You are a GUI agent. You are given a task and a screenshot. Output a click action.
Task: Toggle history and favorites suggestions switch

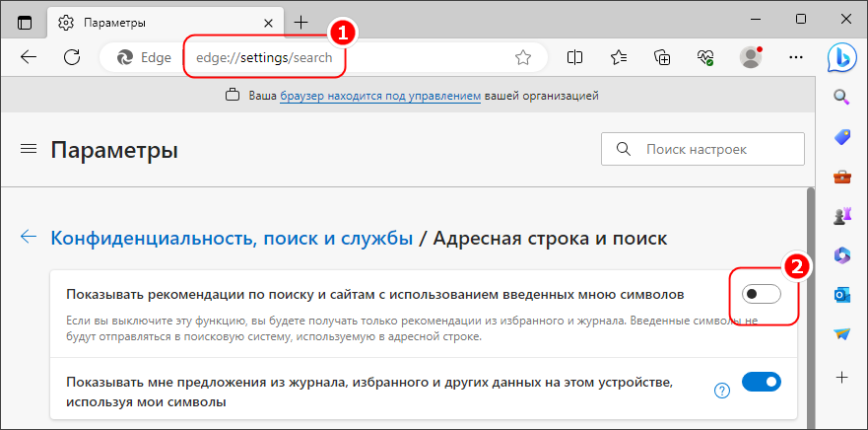point(762,382)
